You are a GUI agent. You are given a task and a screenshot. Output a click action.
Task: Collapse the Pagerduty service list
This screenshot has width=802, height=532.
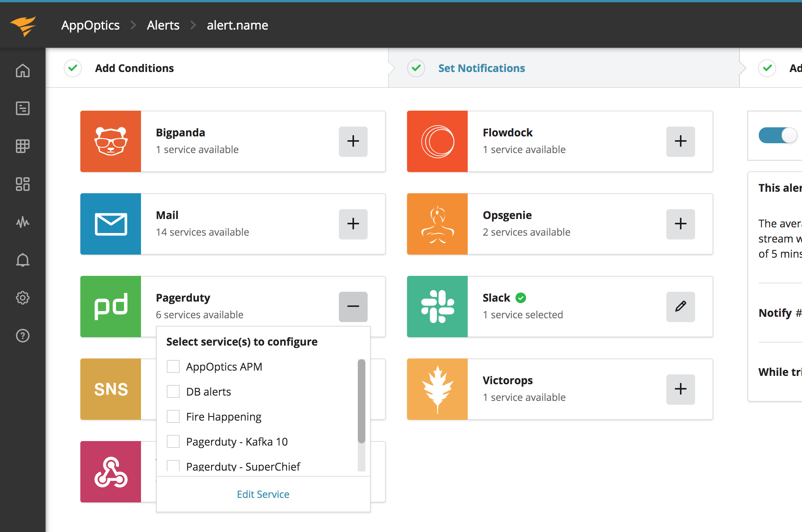(353, 307)
